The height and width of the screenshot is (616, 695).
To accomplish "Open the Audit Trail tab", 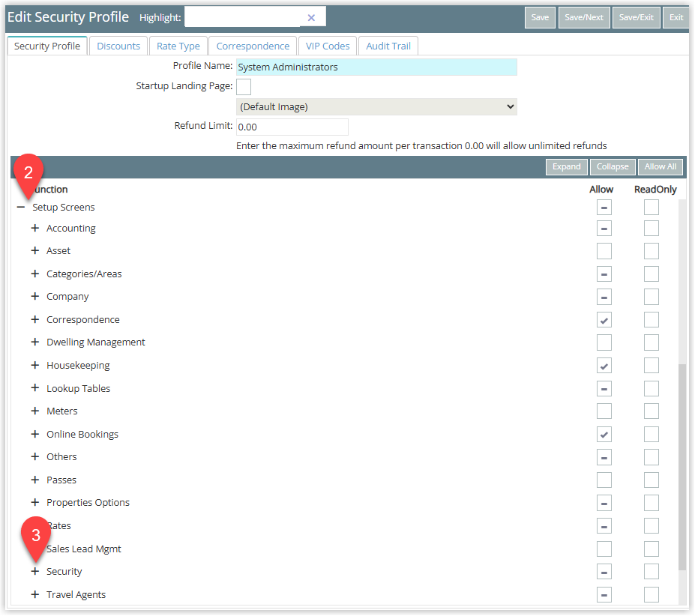I will 388,46.
